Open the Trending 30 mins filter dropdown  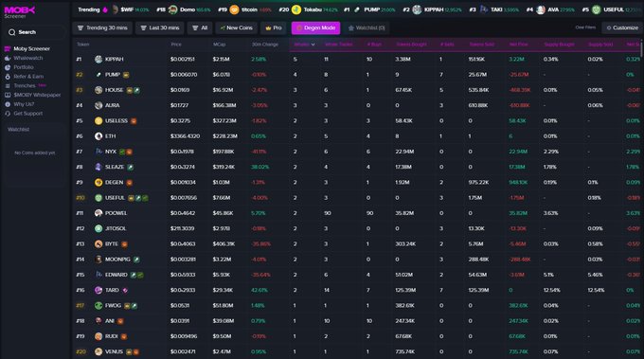pos(102,27)
